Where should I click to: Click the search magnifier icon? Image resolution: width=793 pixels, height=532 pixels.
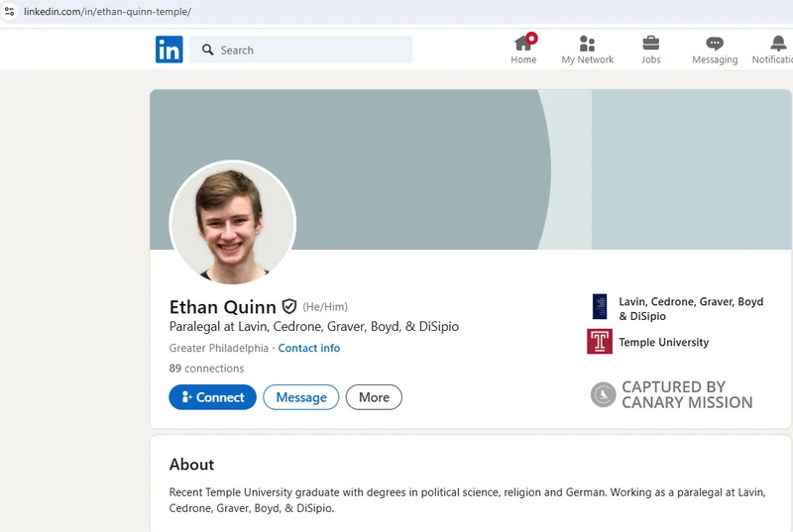pos(207,50)
